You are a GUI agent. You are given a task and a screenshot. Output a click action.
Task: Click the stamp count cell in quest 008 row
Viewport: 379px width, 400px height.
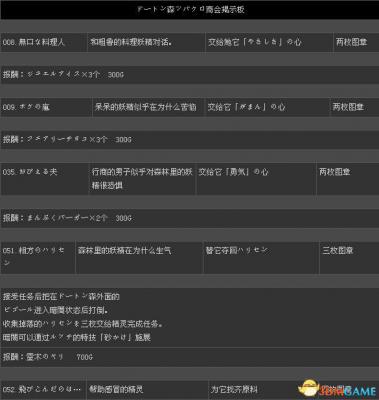point(356,42)
